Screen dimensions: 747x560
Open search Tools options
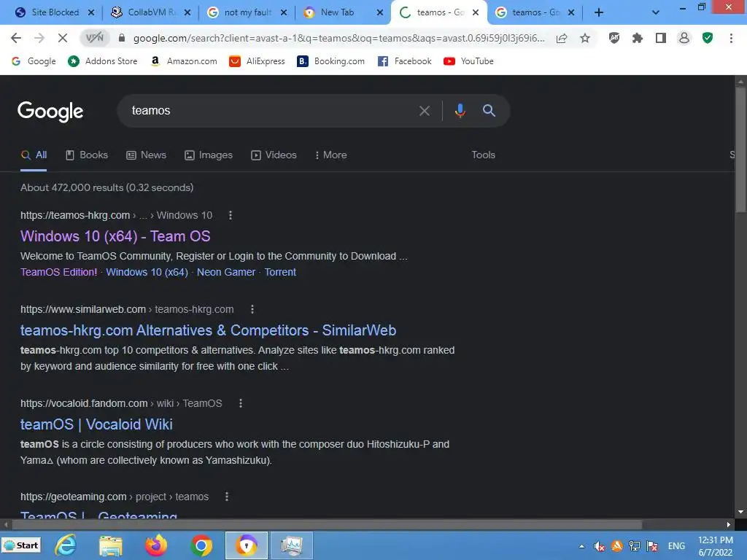(483, 155)
